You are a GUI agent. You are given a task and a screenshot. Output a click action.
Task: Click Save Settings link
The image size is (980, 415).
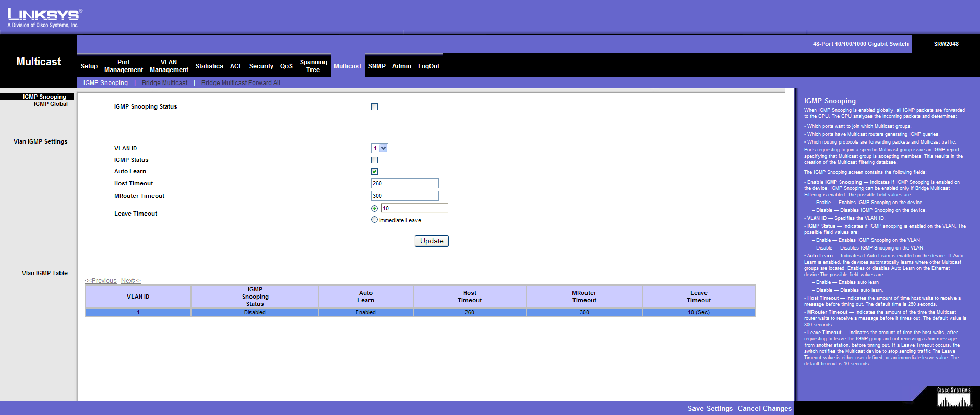[x=710, y=409]
